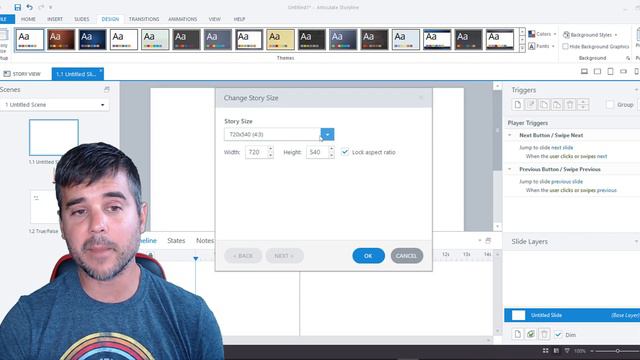Open the HELP ribbon tab
Image resolution: width=640 pixels, height=360 pixels.
(240, 19)
